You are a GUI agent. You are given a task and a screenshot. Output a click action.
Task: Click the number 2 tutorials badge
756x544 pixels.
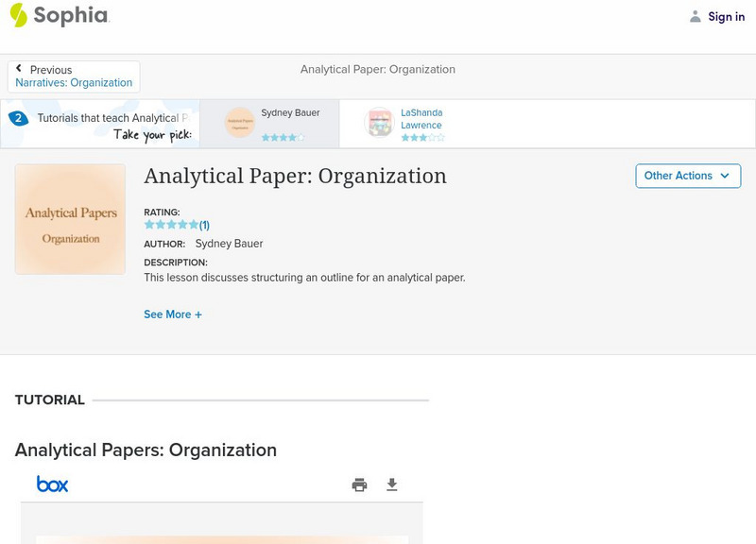[x=18, y=118]
